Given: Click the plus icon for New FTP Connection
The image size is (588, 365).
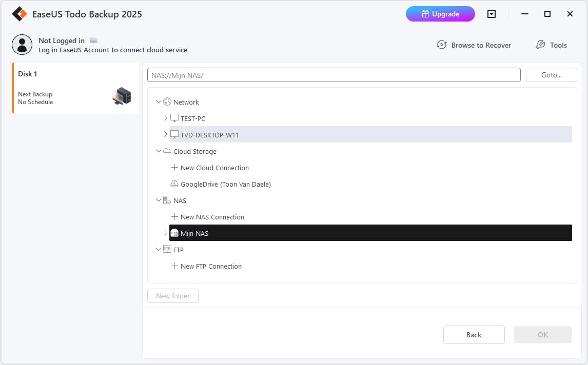Looking at the screenshot, I should coord(174,266).
